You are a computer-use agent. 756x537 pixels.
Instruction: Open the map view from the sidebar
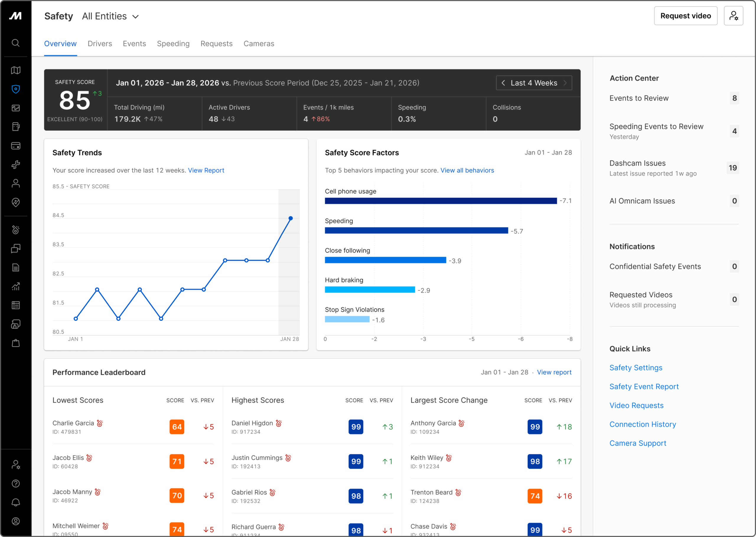(x=16, y=70)
